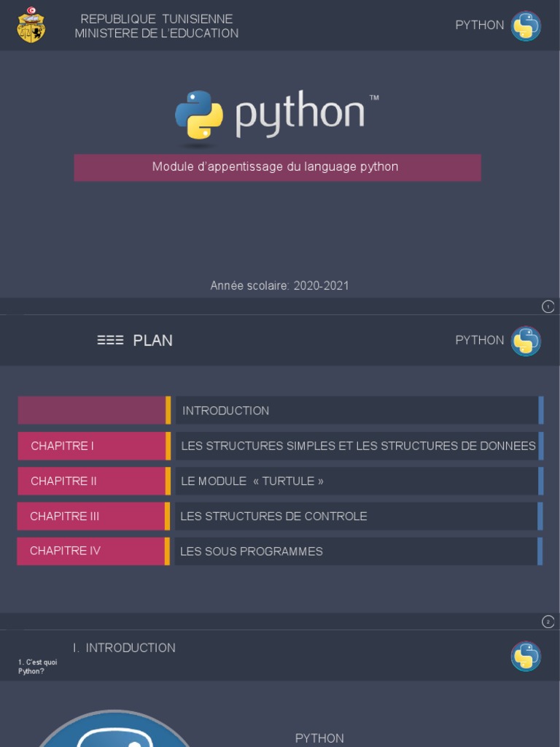
Task: Open LES STRUCTURES SIMPLES plan entry
Action: [x=357, y=446]
